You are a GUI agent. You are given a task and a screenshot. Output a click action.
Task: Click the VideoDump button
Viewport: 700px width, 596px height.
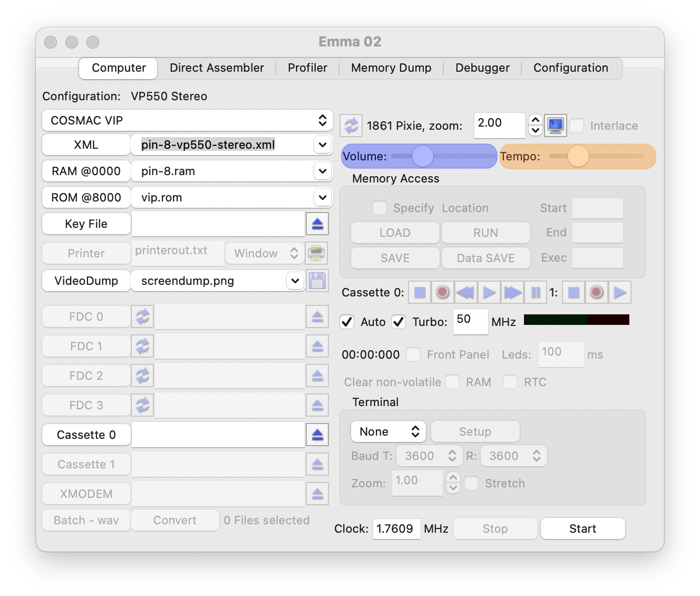(86, 281)
